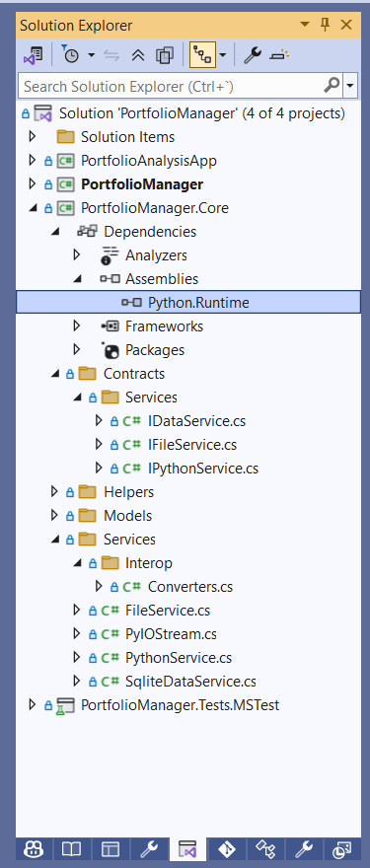
Task: Expand the Analyzers node
Action: coord(76,254)
